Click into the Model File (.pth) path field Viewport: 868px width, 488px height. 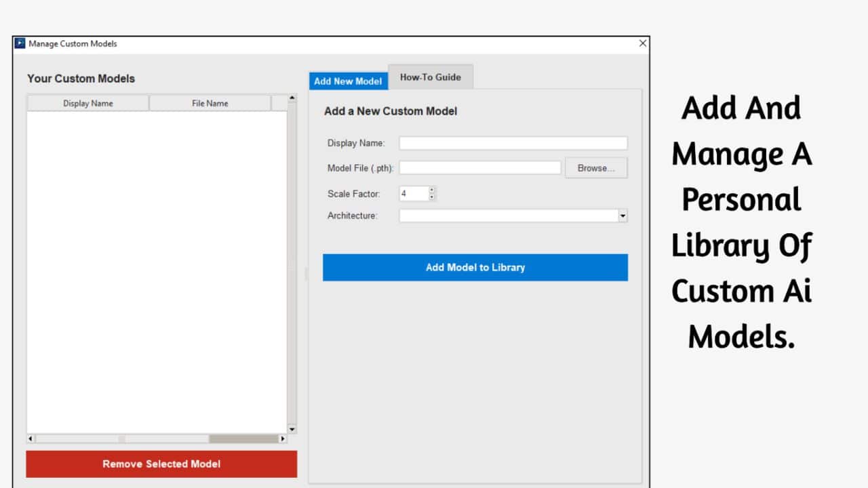click(x=480, y=167)
